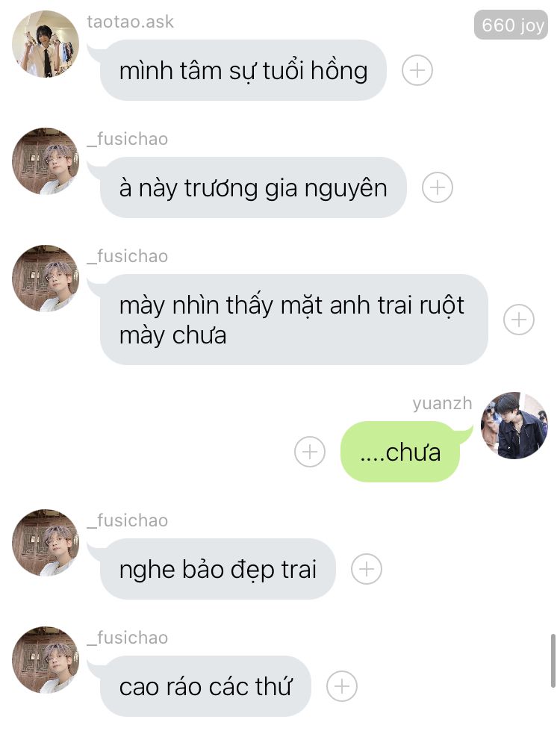
Task: Tap the plus icon left of "....chưa" bubble
Action: (310, 451)
